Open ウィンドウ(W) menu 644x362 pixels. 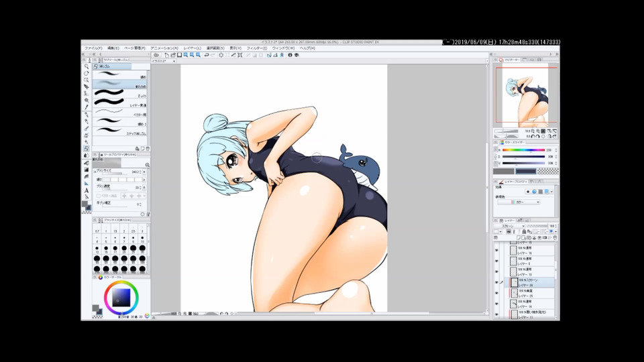click(x=283, y=48)
